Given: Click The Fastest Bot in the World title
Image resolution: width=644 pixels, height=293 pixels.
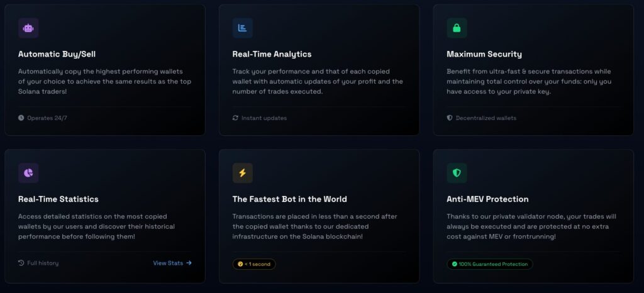Looking at the screenshot, I should click(289, 199).
